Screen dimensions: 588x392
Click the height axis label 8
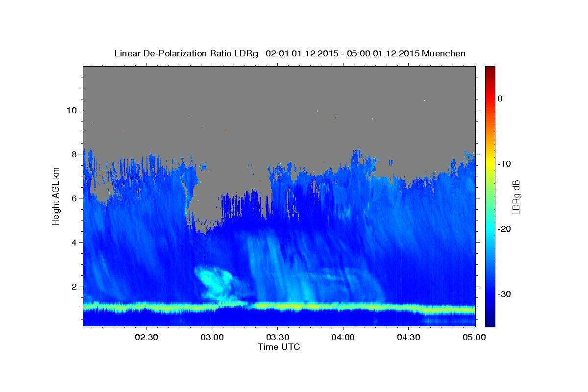point(75,154)
